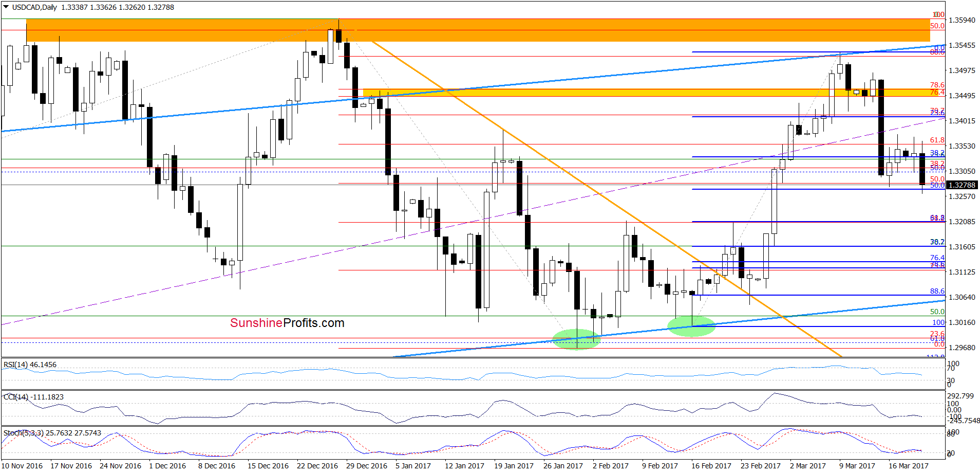Image resolution: width=980 pixels, height=473 pixels.
Task: Select the RSI(14) 46.1456 indicator label
Action: (30, 365)
